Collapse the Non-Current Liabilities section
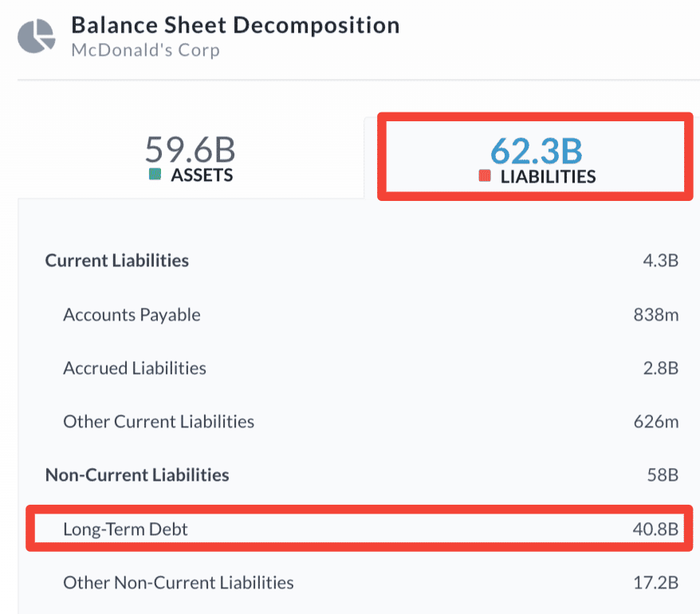Image resolution: width=700 pixels, height=614 pixels. [137, 475]
